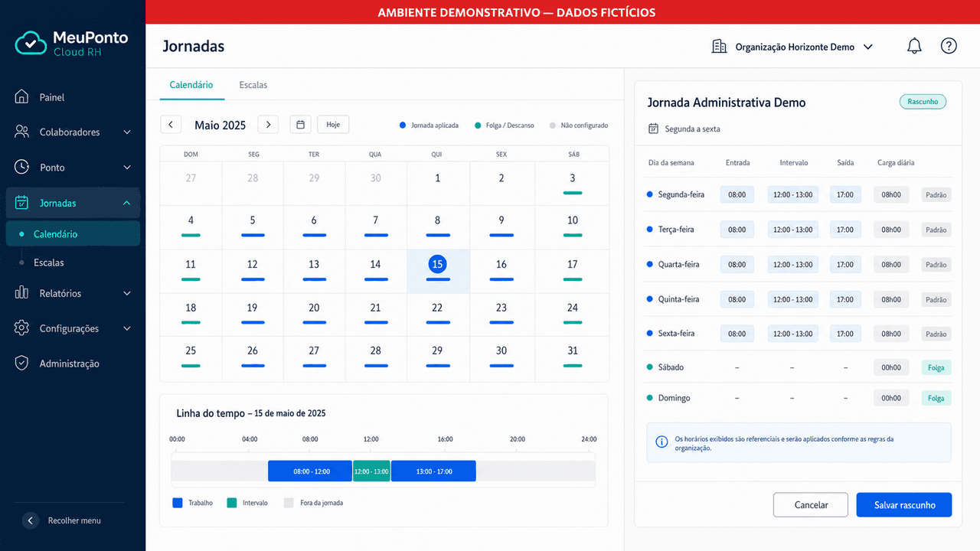Viewport: 980px width, 551px height.
Task: Click the Folga badge for Sábado
Action: [936, 367]
